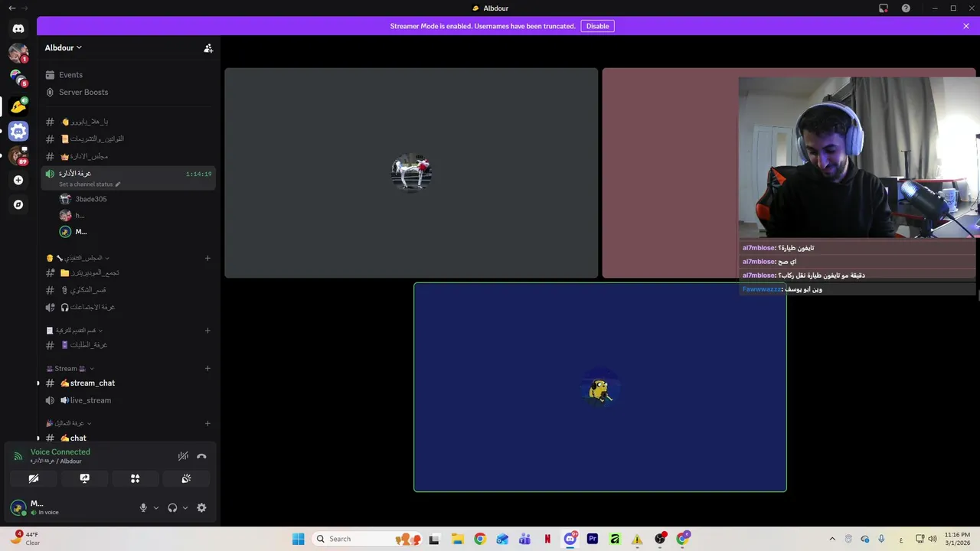Turn on camera
Viewport: 980px width, 551px height.
pos(34,478)
